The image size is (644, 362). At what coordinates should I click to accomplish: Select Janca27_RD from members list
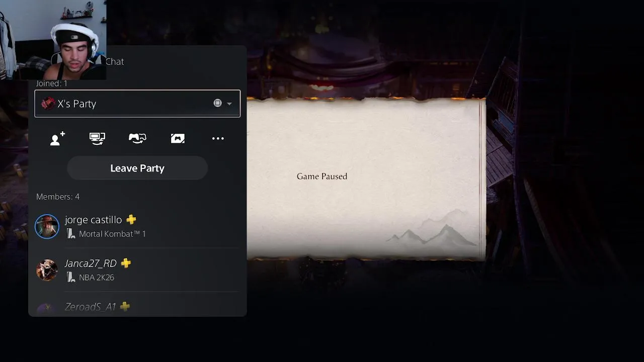tap(137, 270)
